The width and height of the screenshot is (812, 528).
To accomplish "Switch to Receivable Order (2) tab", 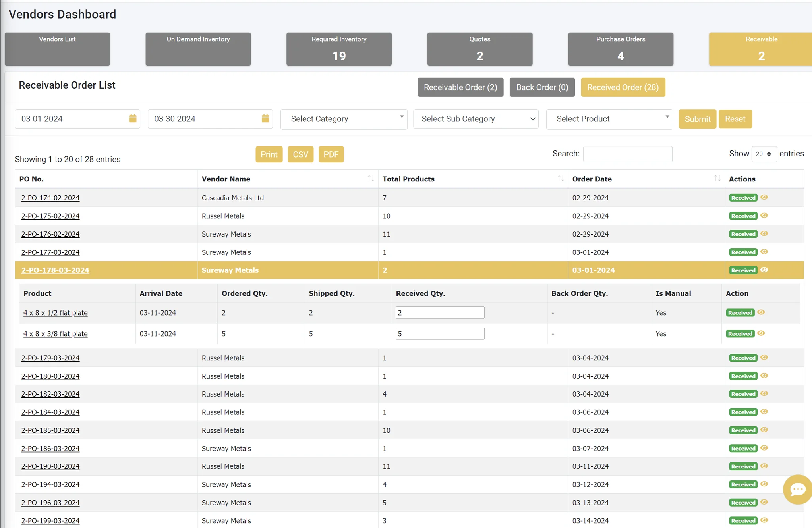I will [460, 87].
